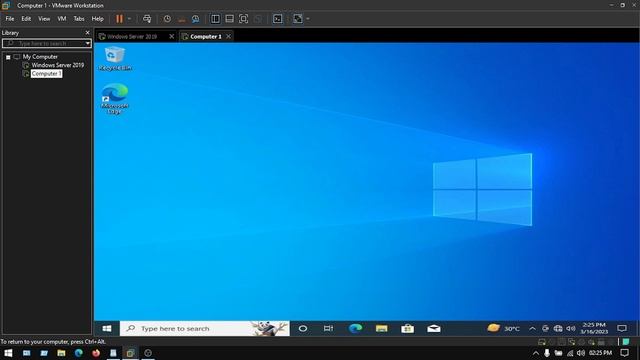Launch Edge from the guest taskbar
This screenshot has width=640, height=360.
pos(355,329)
